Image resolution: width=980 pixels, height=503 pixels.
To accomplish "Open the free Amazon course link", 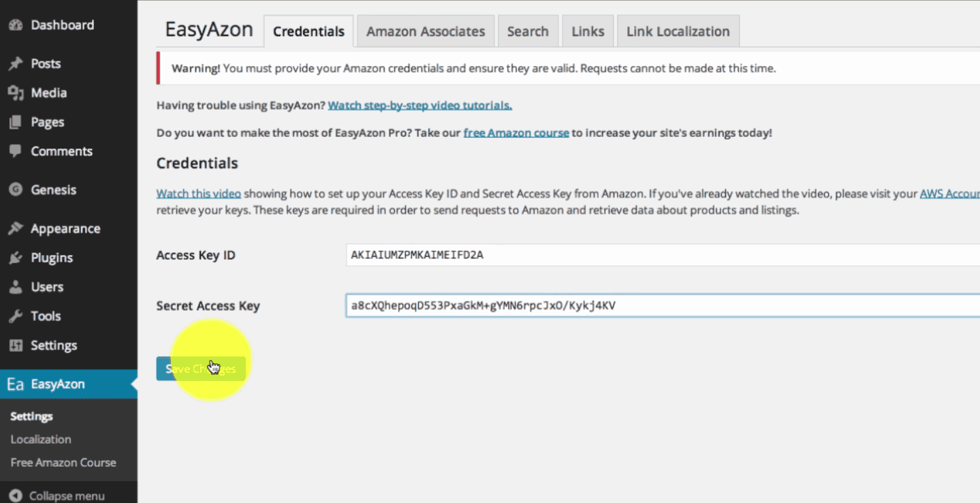I will 516,133.
